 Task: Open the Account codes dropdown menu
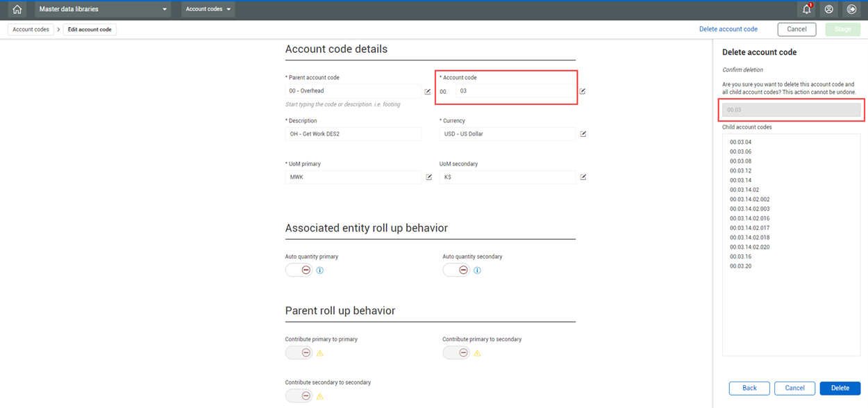(x=208, y=10)
